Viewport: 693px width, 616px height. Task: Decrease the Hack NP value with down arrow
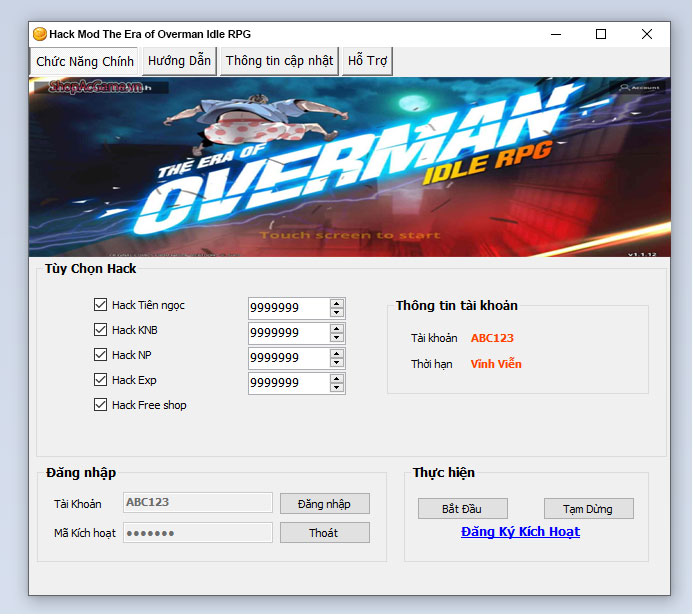click(337, 363)
